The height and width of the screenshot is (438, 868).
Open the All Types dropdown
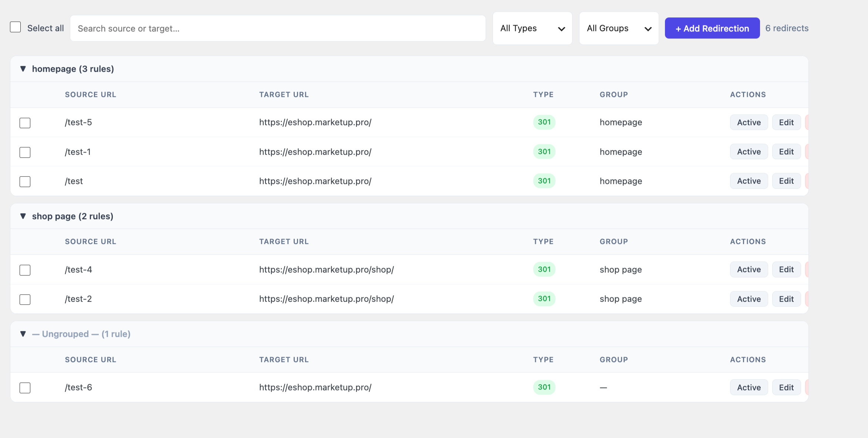(x=532, y=28)
